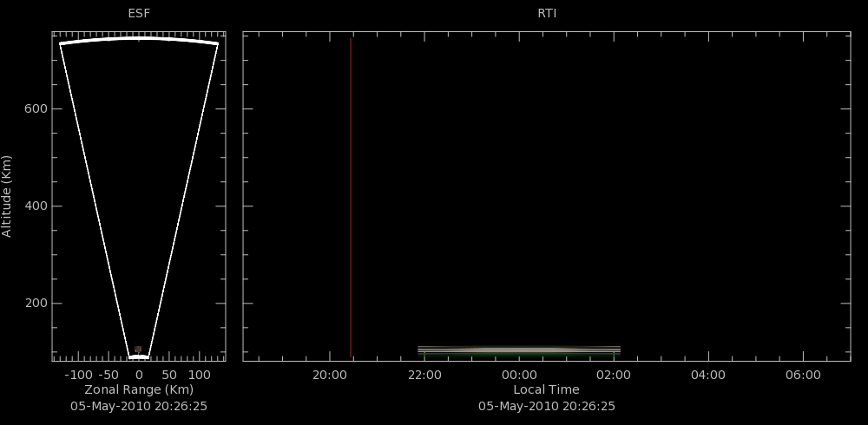Click the small echo spot in the ESF fan
868x425 pixels.
(138, 350)
